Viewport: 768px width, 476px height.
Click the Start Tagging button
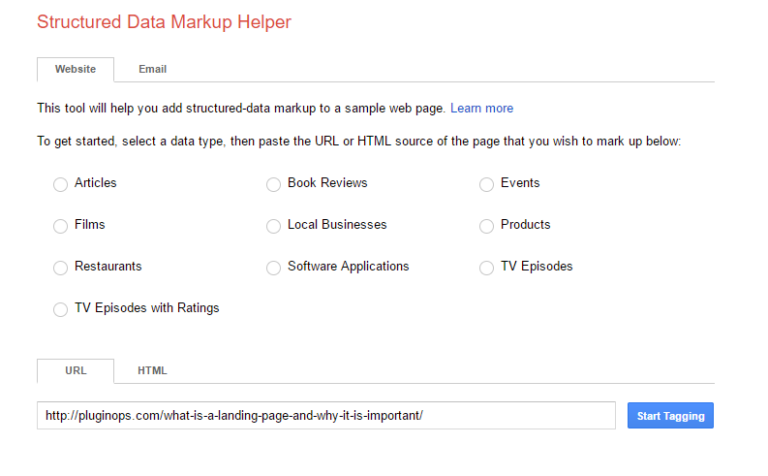[670, 416]
